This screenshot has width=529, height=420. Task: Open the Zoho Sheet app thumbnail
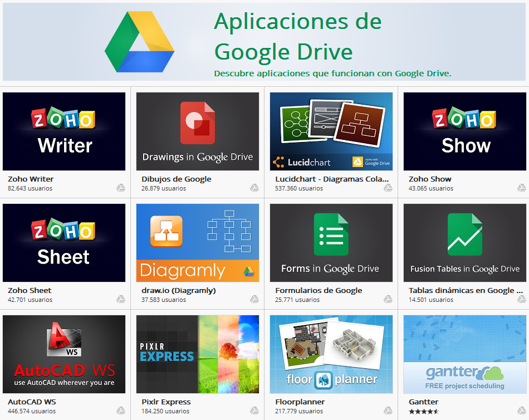(64, 243)
